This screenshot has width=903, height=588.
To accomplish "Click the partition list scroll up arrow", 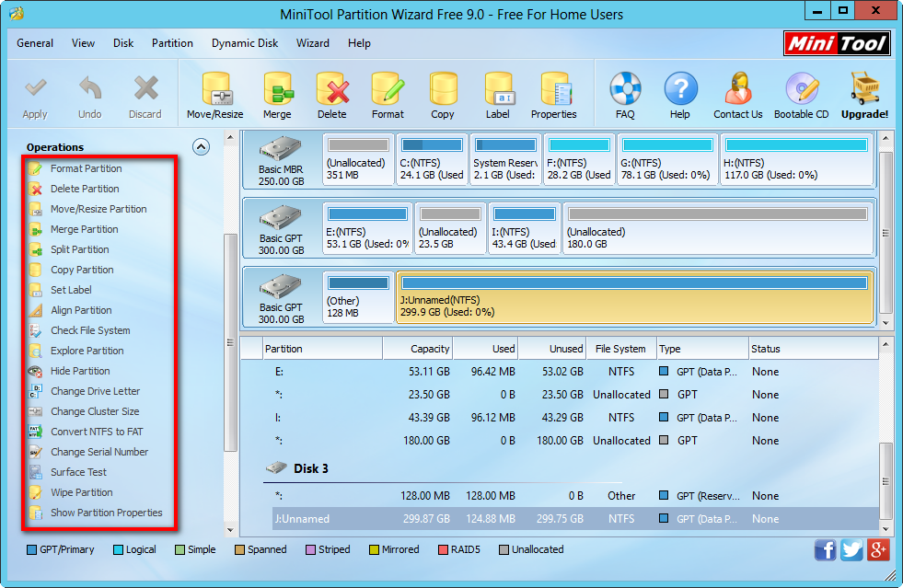I will point(886,344).
